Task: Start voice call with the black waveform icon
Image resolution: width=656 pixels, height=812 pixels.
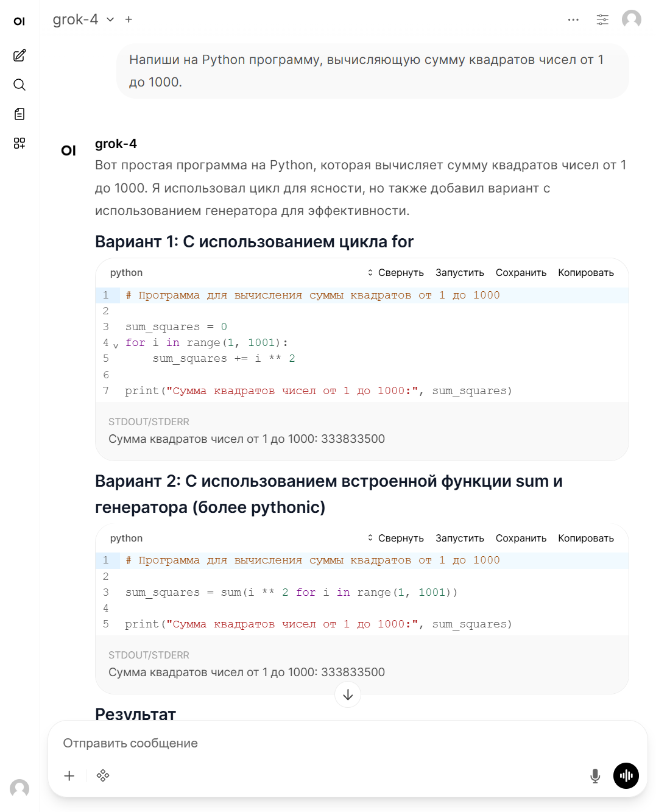Action: pyautogui.click(x=626, y=775)
